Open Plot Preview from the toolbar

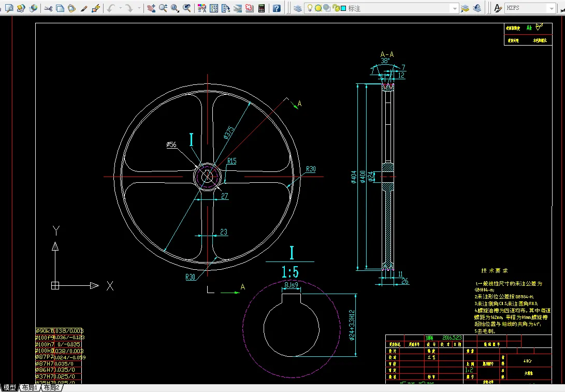click(x=9, y=8)
